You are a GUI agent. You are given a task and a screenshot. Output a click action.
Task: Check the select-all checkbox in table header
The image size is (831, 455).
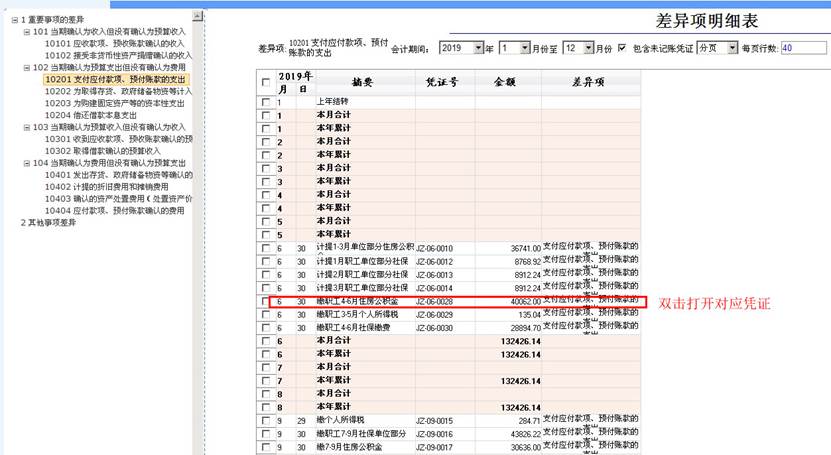[x=264, y=83]
